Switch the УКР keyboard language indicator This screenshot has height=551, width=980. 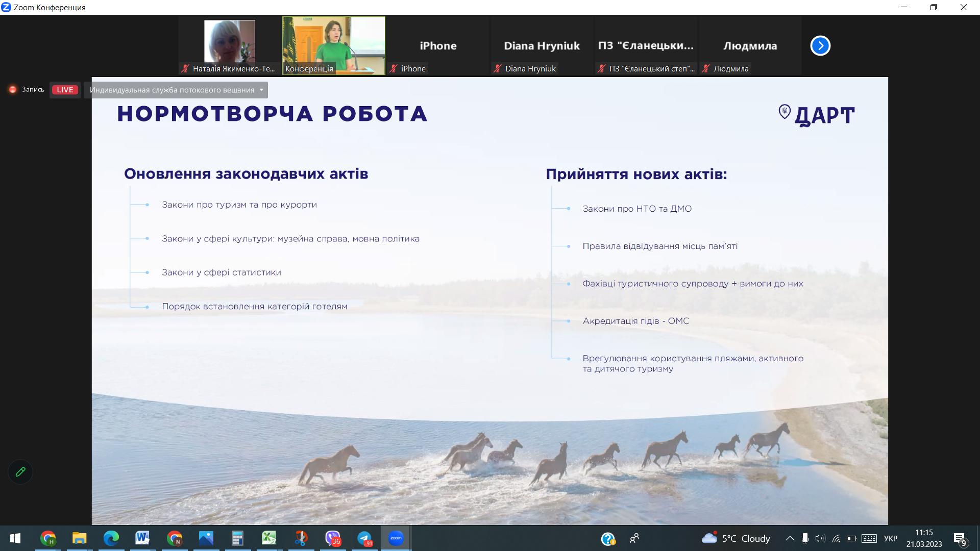pyautogui.click(x=891, y=538)
